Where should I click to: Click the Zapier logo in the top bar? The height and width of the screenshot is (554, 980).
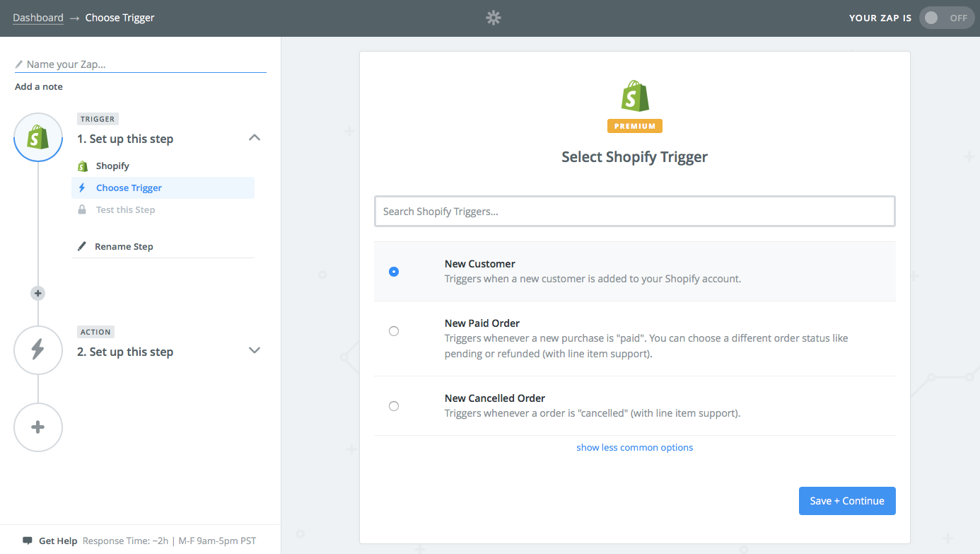[494, 18]
